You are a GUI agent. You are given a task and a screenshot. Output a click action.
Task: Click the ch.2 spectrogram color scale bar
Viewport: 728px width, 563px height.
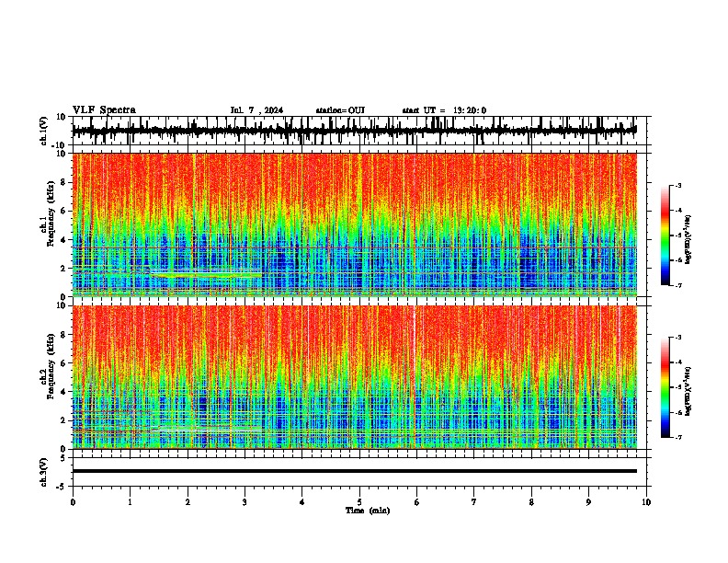point(665,387)
